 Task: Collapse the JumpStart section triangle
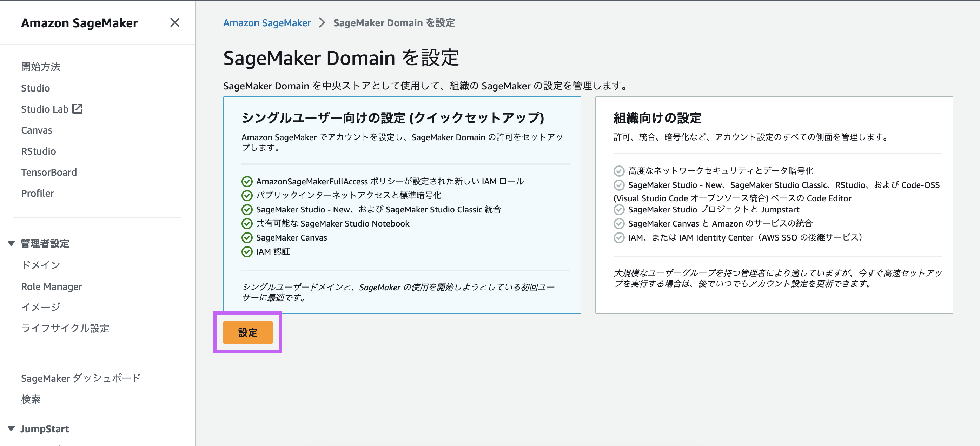tap(12, 428)
